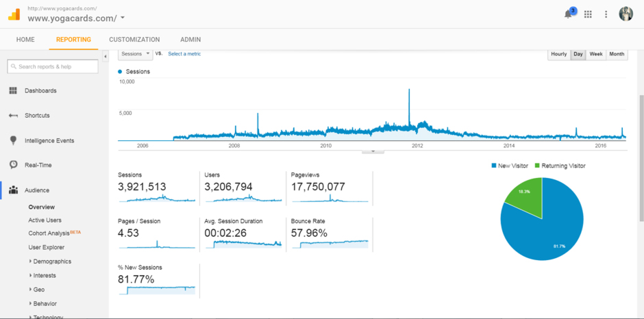Open the Dashboards menu item
The height and width of the screenshot is (319, 644).
click(40, 91)
